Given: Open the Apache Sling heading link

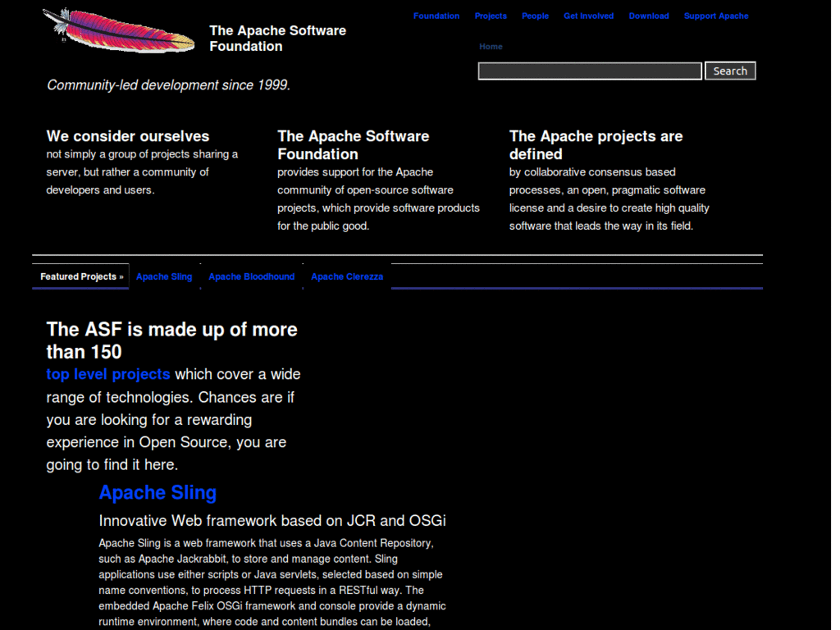Looking at the screenshot, I should (157, 492).
